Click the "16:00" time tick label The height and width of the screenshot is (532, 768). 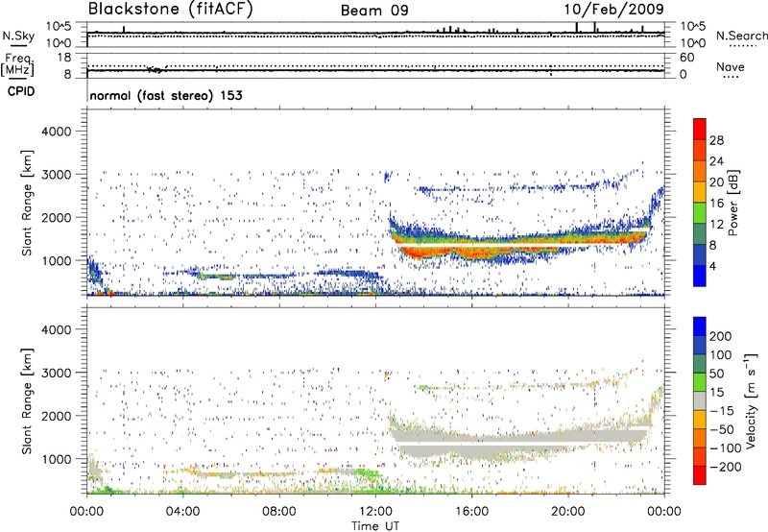(471, 512)
